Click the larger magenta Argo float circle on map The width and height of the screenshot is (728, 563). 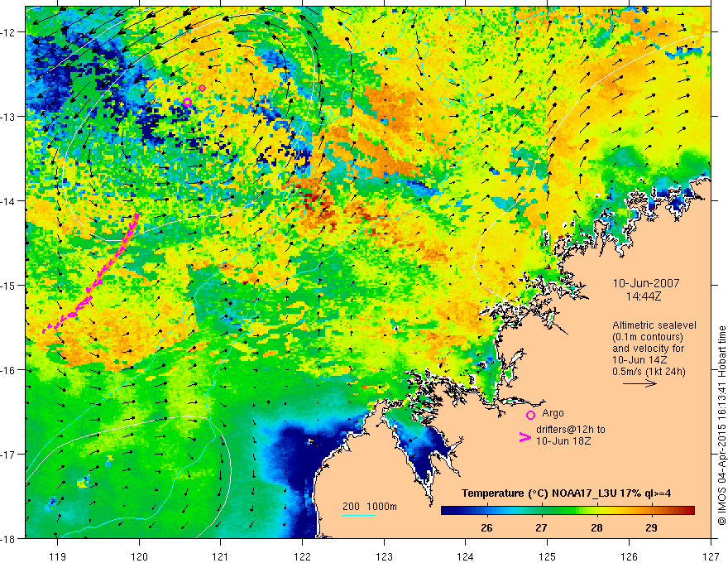[187, 102]
